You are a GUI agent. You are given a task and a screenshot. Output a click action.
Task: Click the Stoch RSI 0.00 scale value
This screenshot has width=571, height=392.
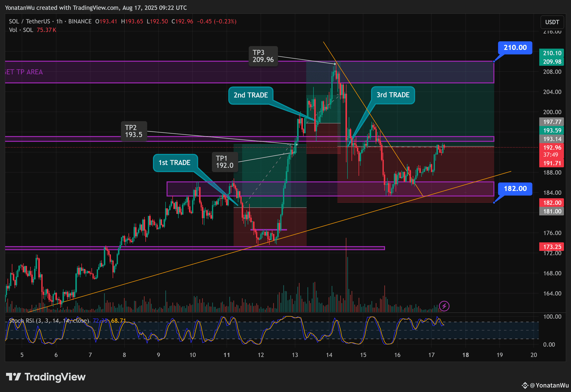point(549,345)
